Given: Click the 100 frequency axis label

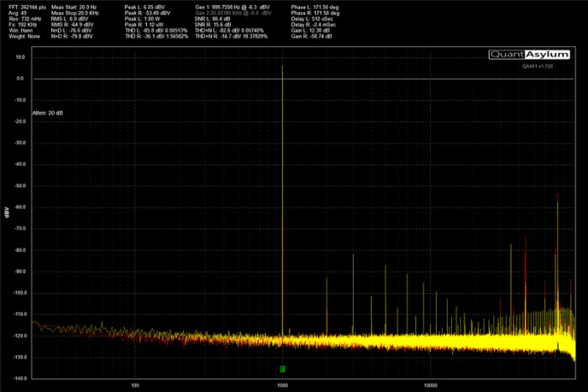Looking at the screenshot, I should click(x=135, y=385).
